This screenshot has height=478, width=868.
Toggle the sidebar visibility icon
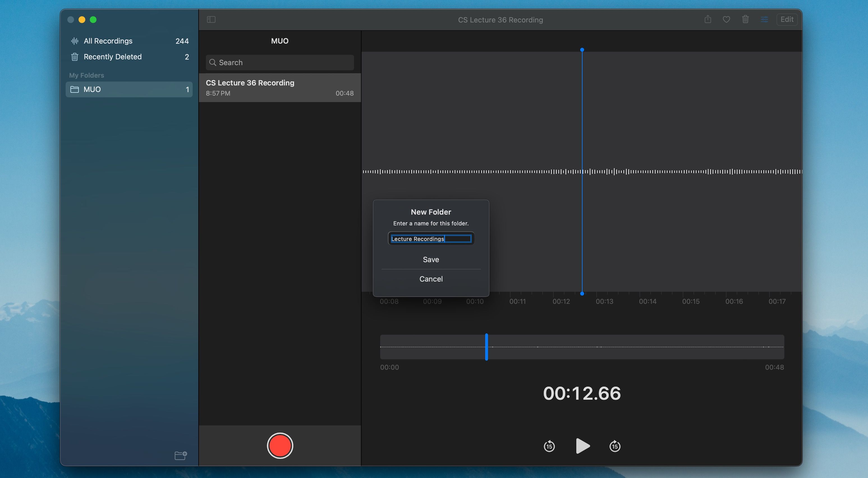coord(211,20)
